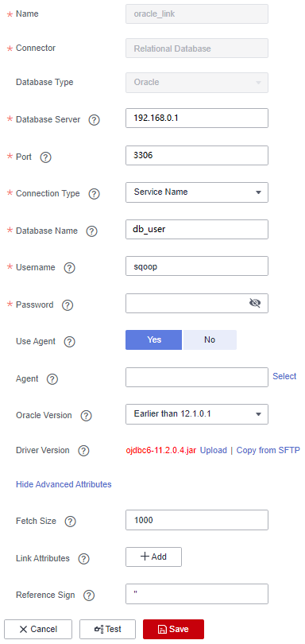Click the Database Server input field

click(197, 118)
